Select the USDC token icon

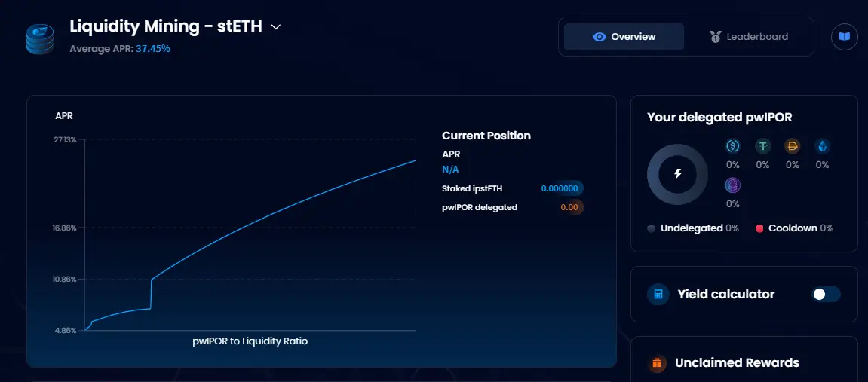point(733,146)
